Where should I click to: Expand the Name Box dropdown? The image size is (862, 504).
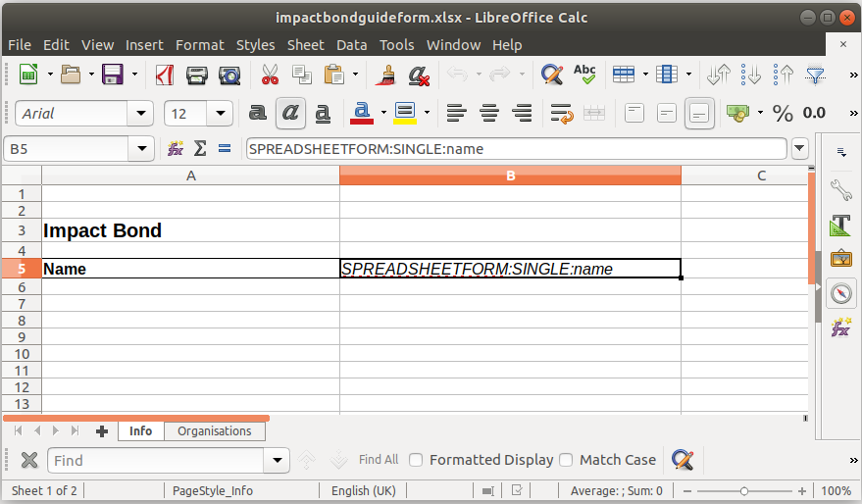point(142,148)
